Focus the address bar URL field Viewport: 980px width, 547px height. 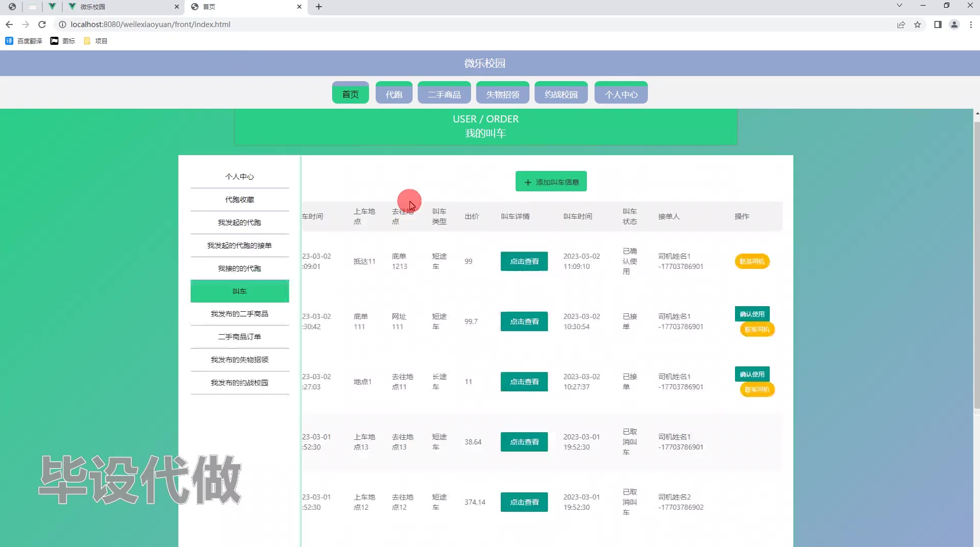point(480,24)
